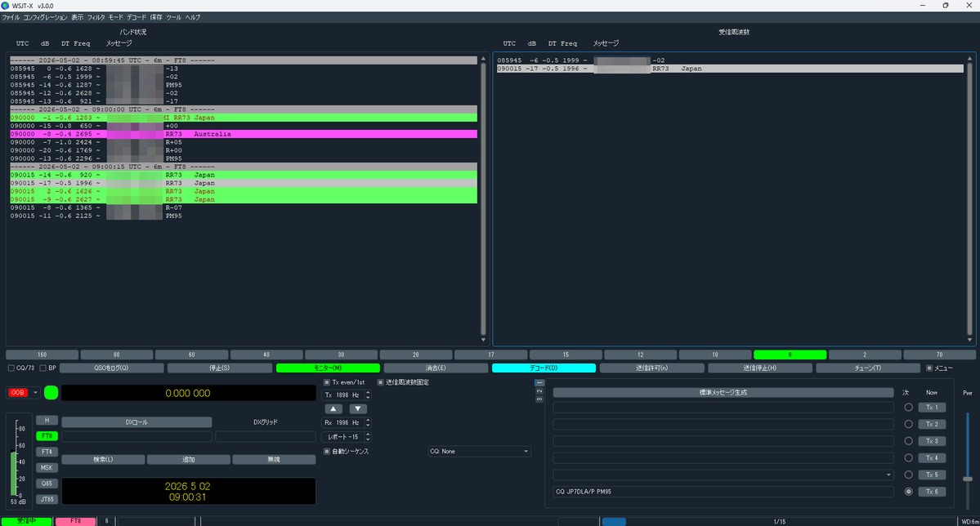Switch to the 10 m band button
The height and width of the screenshot is (526, 980).
pos(715,354)
